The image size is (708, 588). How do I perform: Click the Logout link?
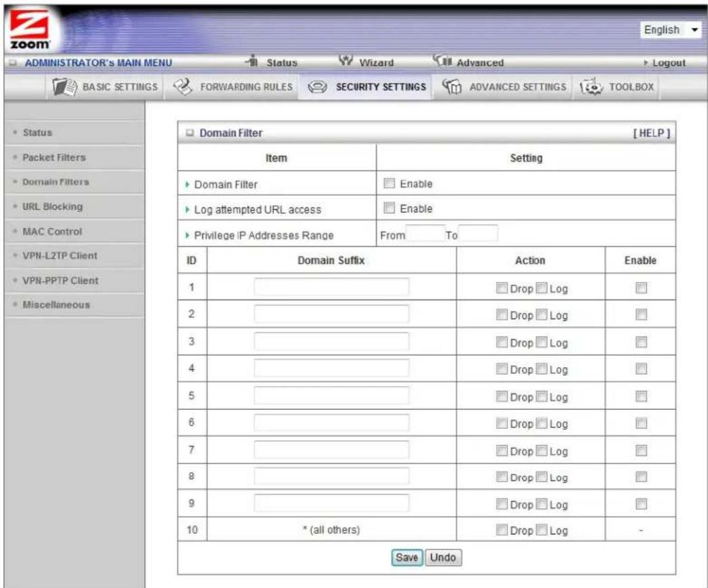[x=669, y=63]
